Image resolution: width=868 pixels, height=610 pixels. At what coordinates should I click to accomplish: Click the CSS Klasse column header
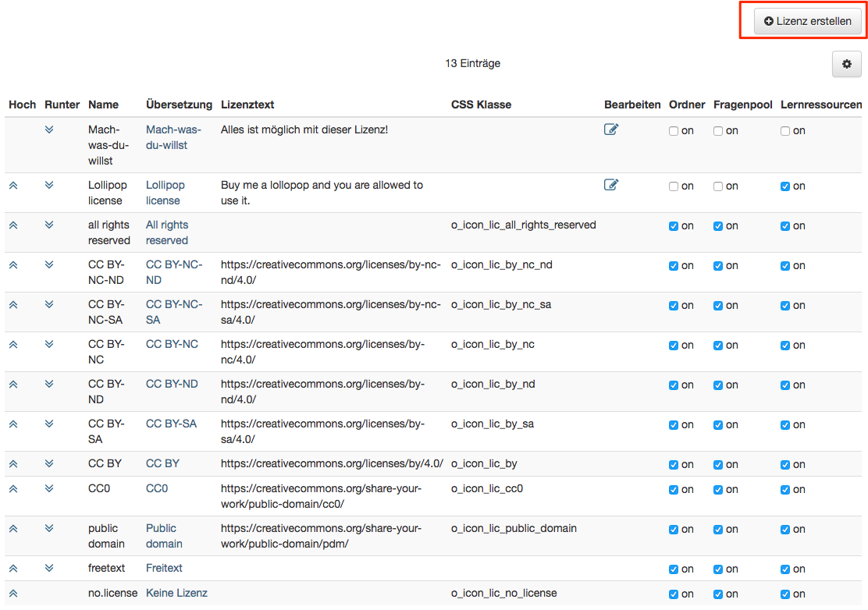point(481,105)
